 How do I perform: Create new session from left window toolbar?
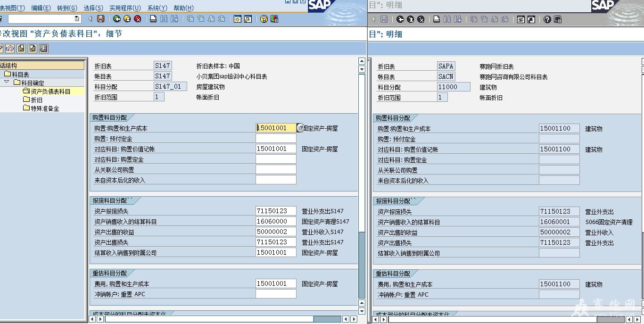pyautogui.click(x=237, y=19)
